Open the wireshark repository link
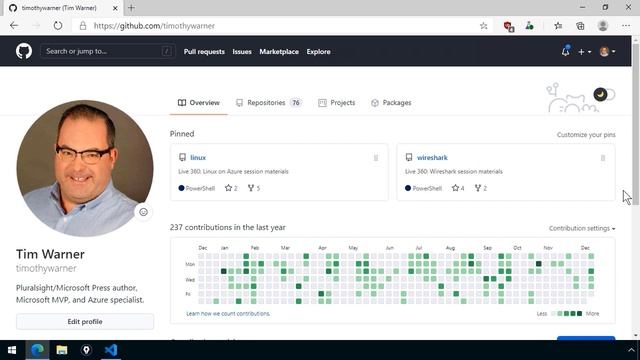The image size is (640, 360). 432,158
